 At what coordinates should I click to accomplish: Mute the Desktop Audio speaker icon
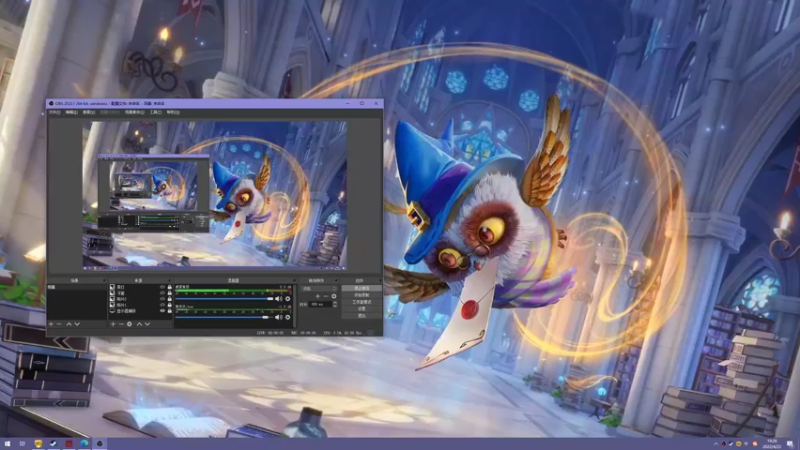click(279, 298)
